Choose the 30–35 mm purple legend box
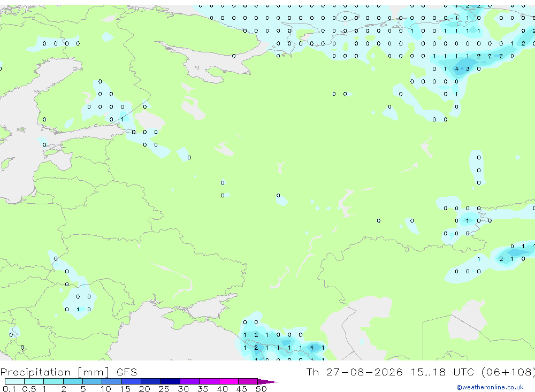Screen dimensions: 535x392 pyautogui.click(x=190, y=381)
